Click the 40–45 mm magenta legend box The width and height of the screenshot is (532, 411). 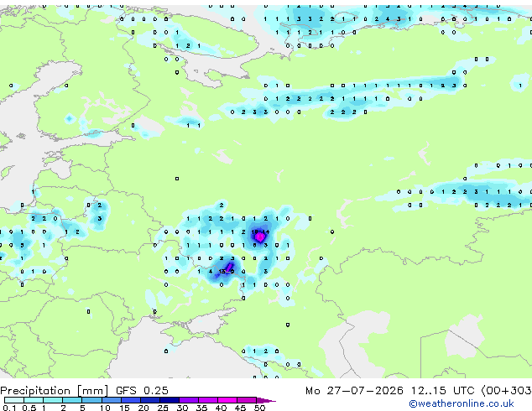(x=227, y=400)
